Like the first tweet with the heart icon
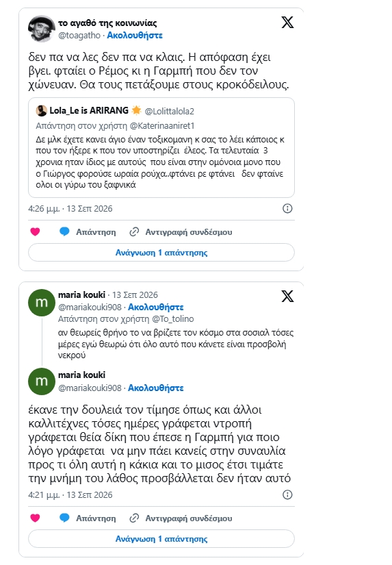Image resolution: width=392 pixels, height=565 pixels. (x=35, y=231)
